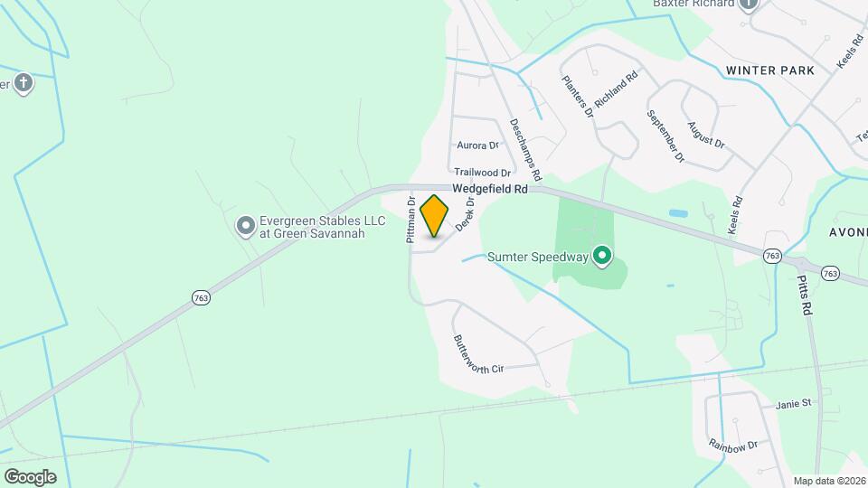Click the Keels Rd label near Wedgefield Rd
This screenshot has height=488, width=868.
(735, 215)
